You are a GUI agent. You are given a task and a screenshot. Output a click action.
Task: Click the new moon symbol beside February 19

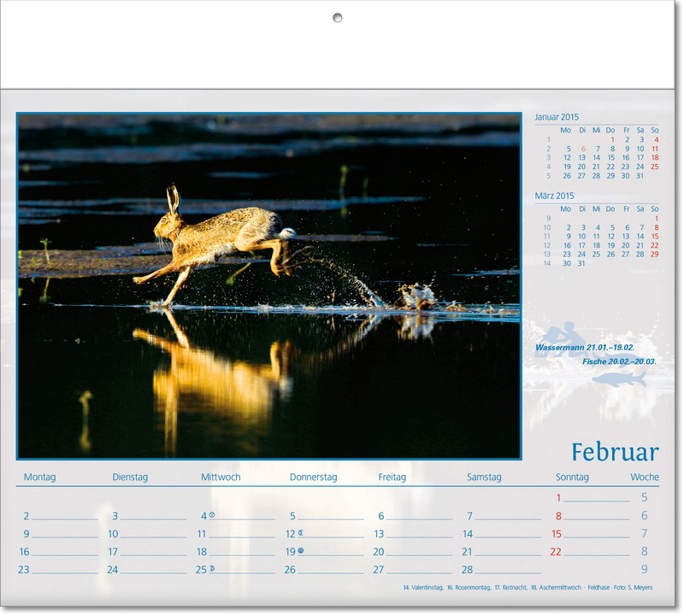301,550
